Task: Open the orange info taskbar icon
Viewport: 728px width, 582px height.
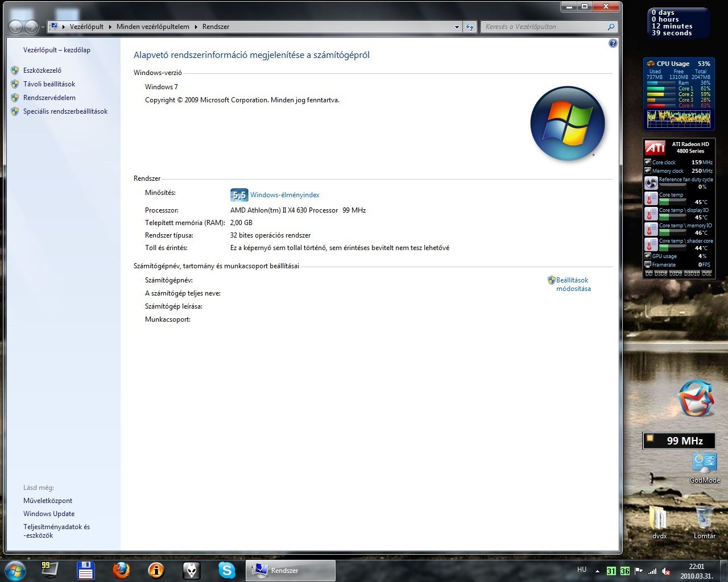Action: click(156, 570)
